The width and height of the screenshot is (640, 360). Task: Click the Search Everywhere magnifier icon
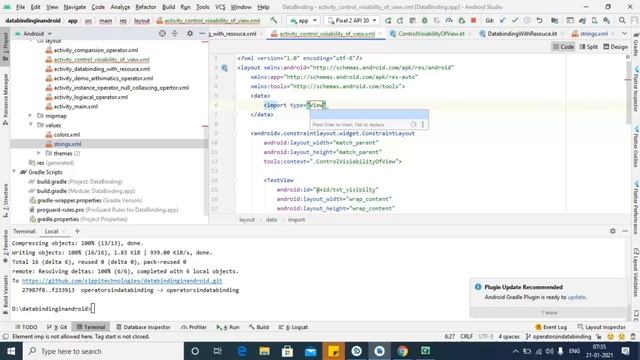[622, 20]
